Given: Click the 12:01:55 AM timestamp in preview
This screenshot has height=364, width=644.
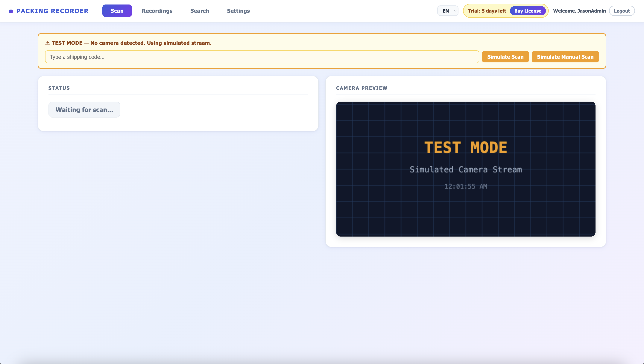Looking at the screenshot, I should pyautogui.click(x=466, y=186).
